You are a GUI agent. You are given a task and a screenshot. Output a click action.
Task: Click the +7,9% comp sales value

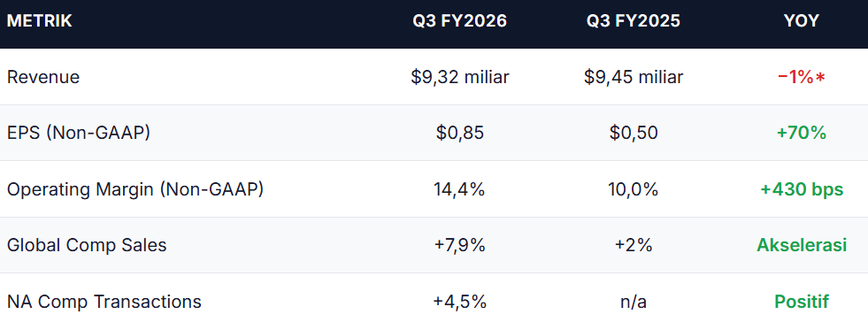coord(459,245)
